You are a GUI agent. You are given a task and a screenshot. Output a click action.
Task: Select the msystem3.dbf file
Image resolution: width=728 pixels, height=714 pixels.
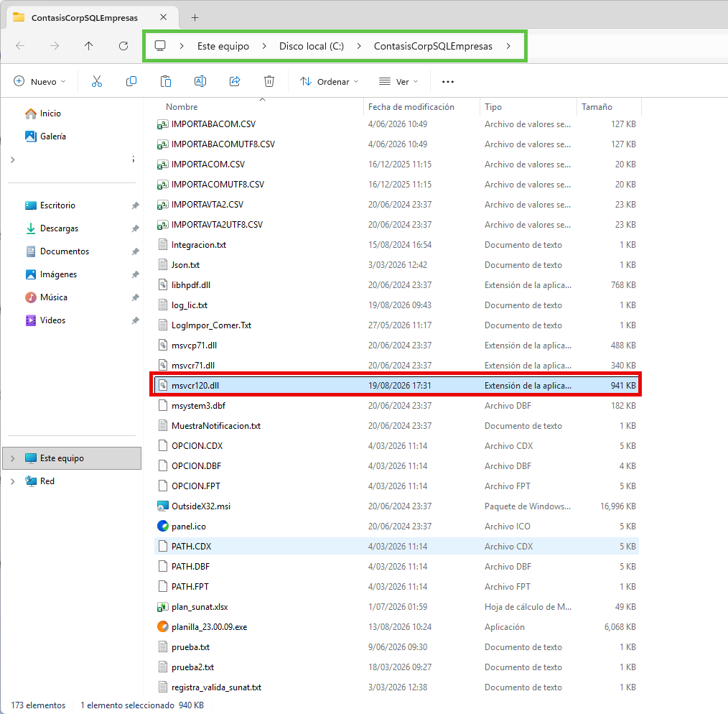[x=396, y=406]
